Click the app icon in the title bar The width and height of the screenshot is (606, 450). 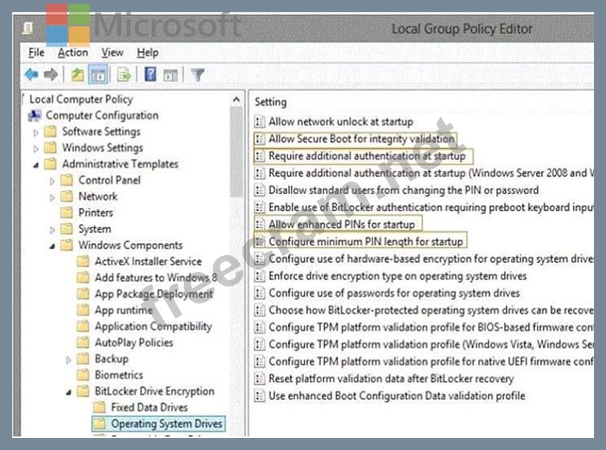[28, 28]
